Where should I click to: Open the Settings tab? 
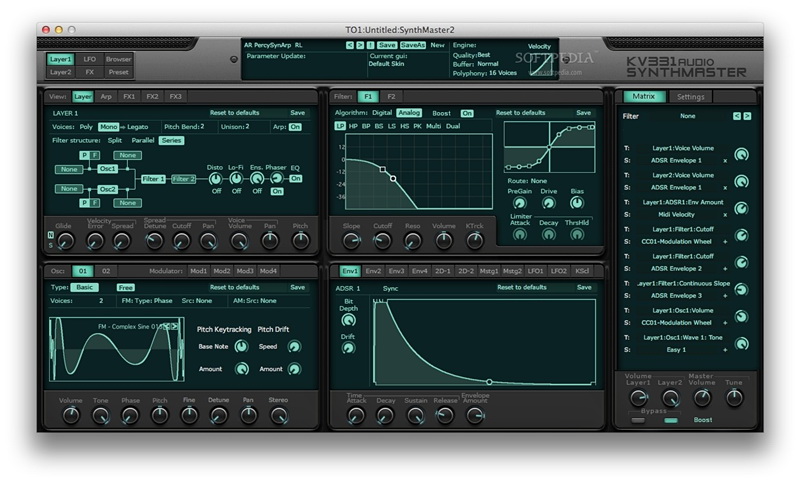[690, 96]
